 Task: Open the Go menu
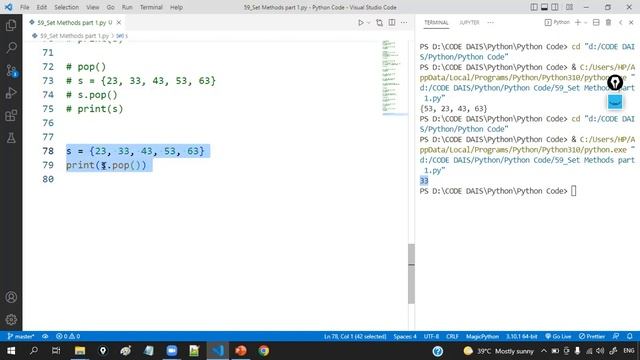(x=111, y=7)
